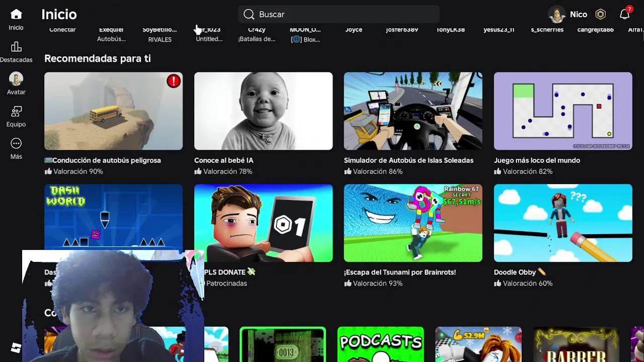Open the Dash World game thumbnail
644x362 pixels.
point(113,217)
